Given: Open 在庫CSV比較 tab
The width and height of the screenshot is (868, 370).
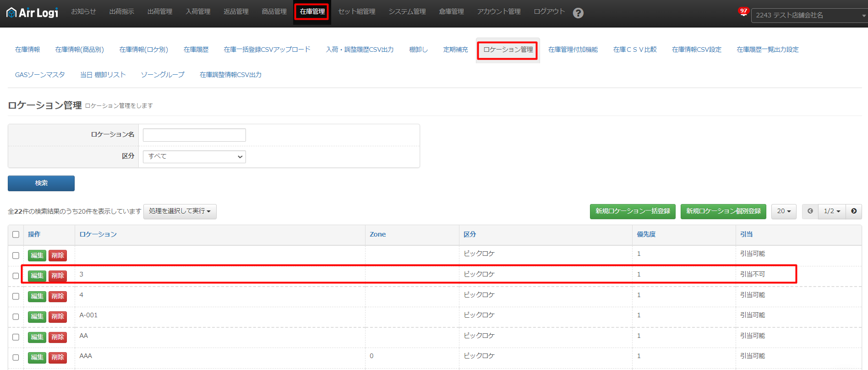Looking at the screenshot, I should coord(635,50).
